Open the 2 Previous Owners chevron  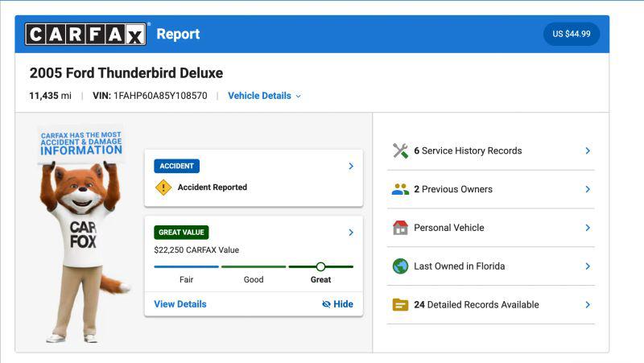point(588,189)
